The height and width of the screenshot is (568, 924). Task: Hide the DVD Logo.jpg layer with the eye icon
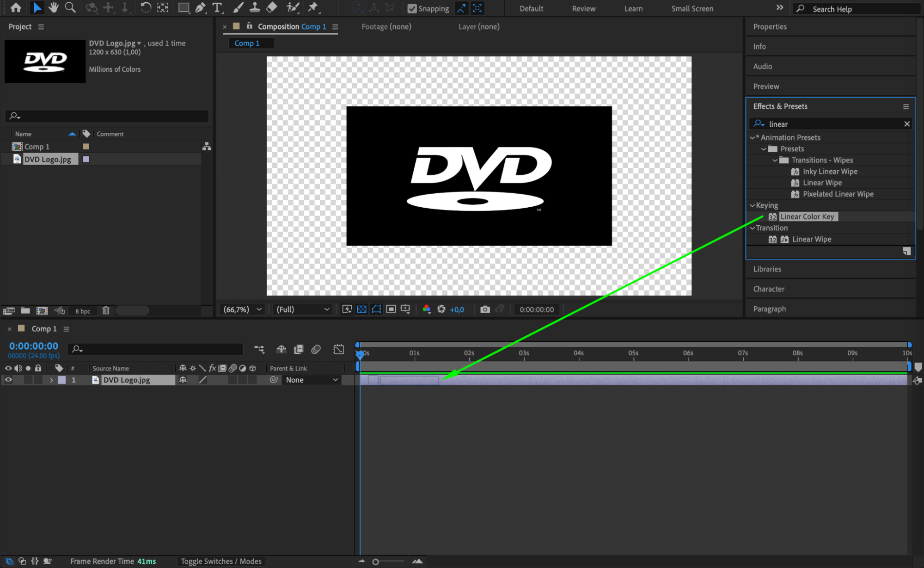[x=8, y=380]
